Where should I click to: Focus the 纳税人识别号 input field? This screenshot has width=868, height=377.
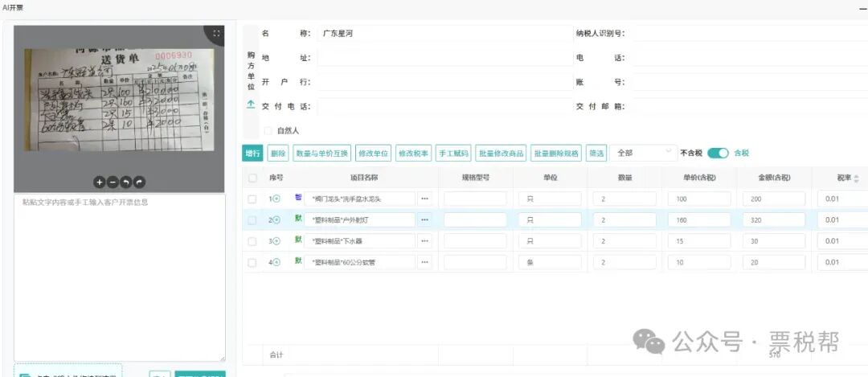pos(750,33)
